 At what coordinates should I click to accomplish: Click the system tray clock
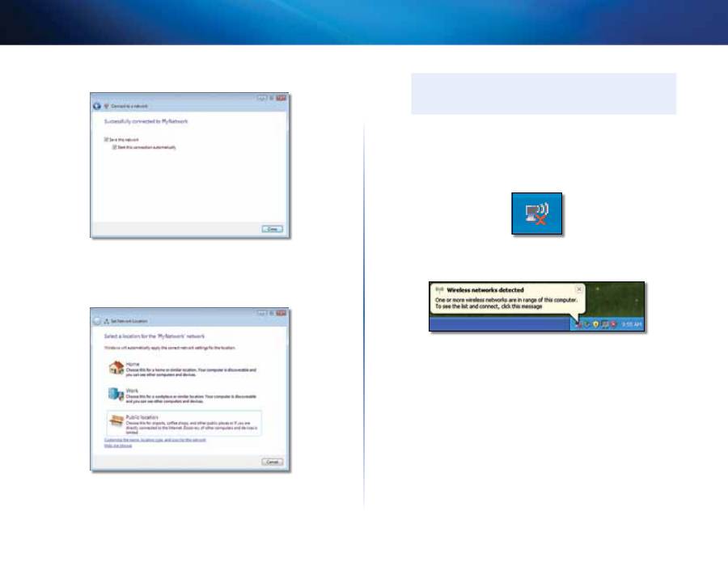633,323
